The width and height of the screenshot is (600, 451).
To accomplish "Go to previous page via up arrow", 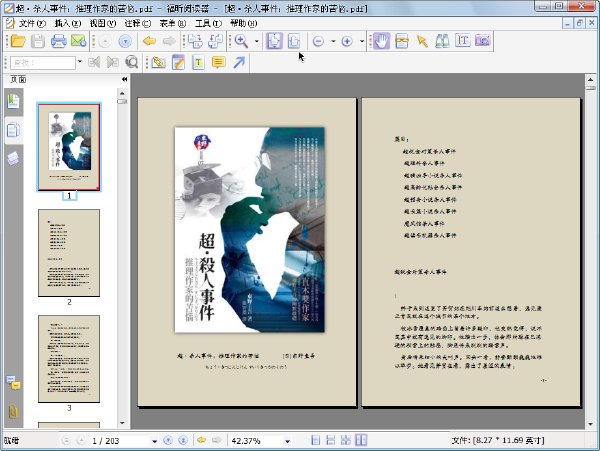I will pos(105,41).
